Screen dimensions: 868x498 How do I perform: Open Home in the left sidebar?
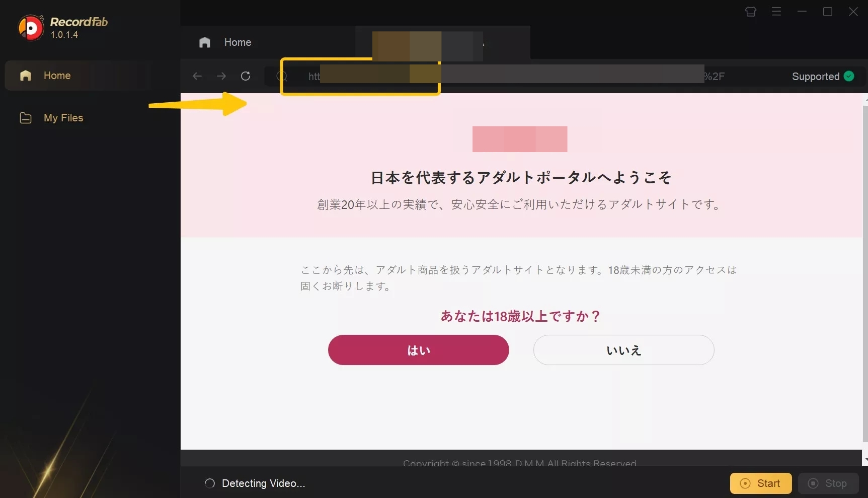coord(78,76)
